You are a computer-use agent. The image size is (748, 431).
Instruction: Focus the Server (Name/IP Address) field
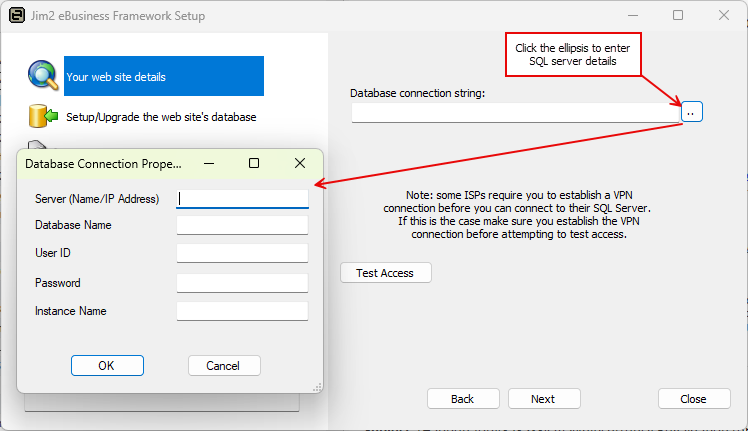coord(242,199)
